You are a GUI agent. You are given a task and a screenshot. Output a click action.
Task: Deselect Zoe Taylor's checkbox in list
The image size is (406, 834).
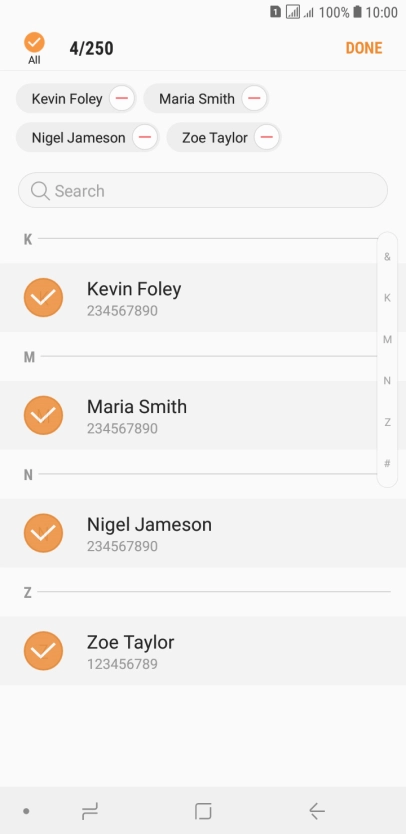[x=44, y=650]
